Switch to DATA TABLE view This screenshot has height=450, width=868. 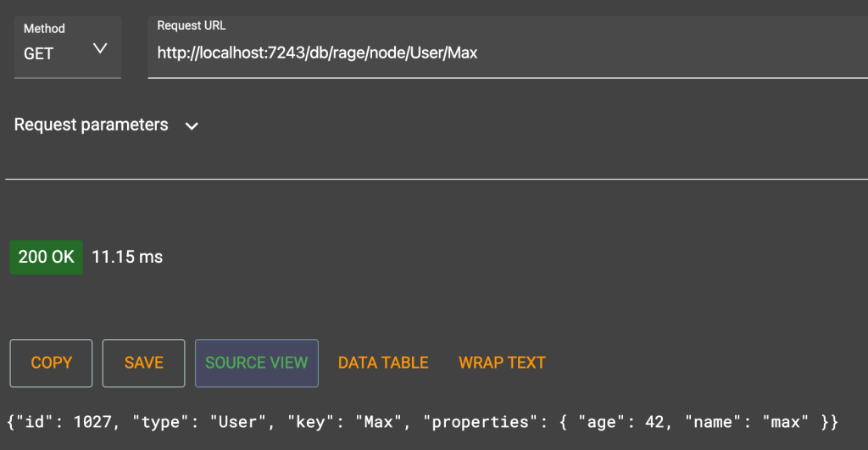[x=383, y=363]
